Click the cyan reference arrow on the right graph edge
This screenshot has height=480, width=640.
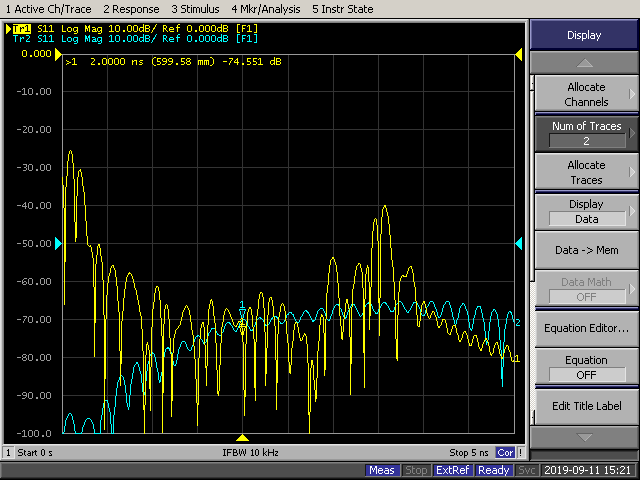[518, 243]
